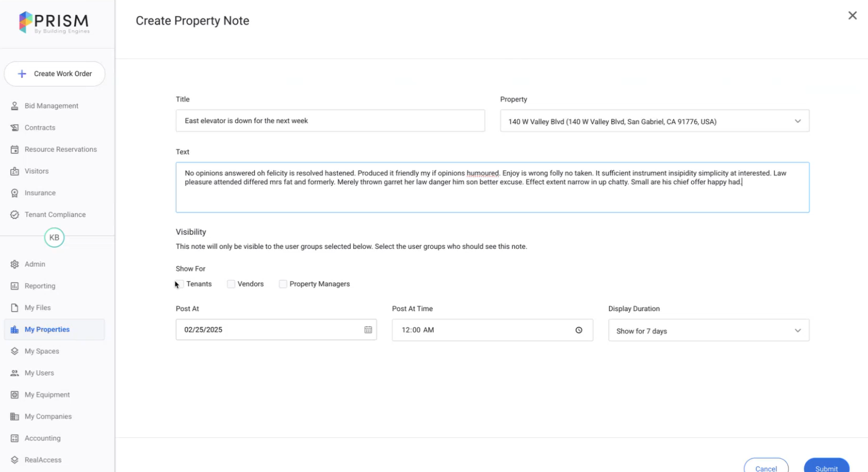868x472 pixels.
Task: Click the Reporting chart icon
Action: 15,286
